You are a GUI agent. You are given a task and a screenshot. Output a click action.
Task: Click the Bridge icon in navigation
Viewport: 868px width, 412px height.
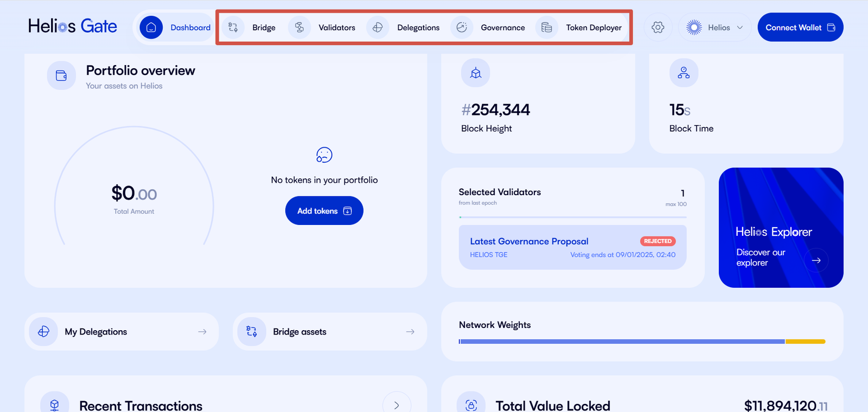click(233, 28)
